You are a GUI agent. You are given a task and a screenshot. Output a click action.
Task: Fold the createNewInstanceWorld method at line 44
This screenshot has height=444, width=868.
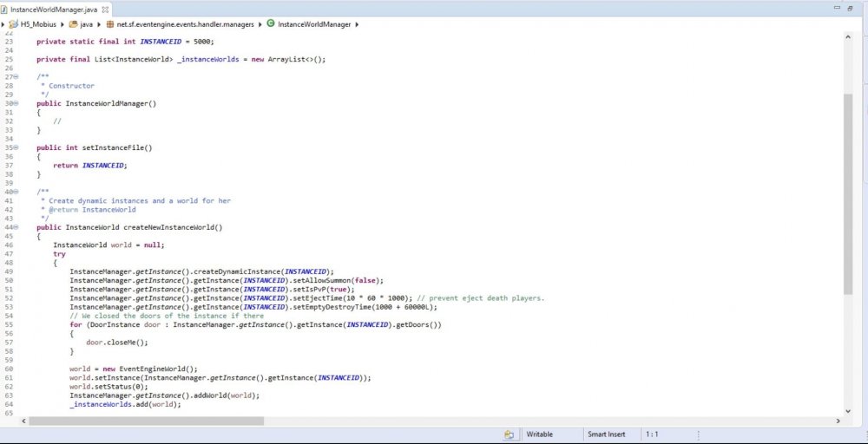click(18, 227)
